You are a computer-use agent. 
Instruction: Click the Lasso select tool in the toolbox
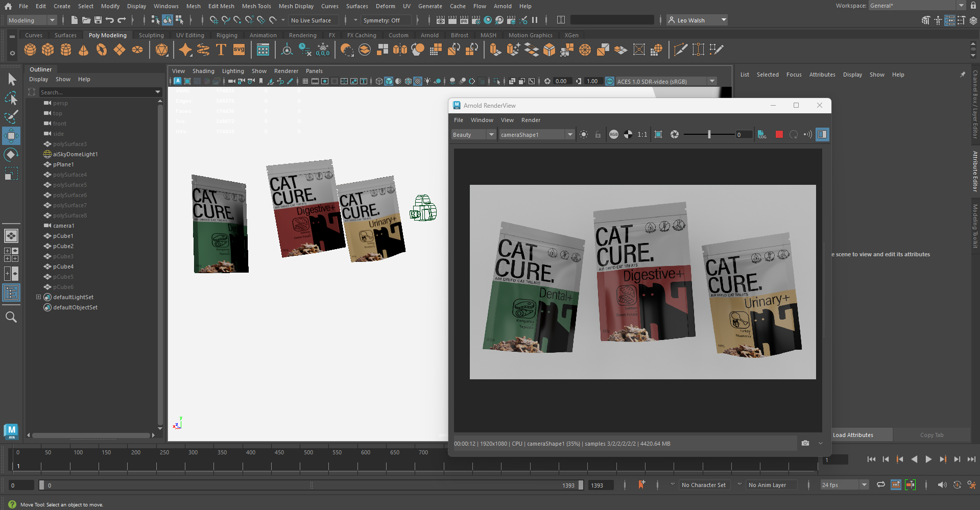pos(11,98)
